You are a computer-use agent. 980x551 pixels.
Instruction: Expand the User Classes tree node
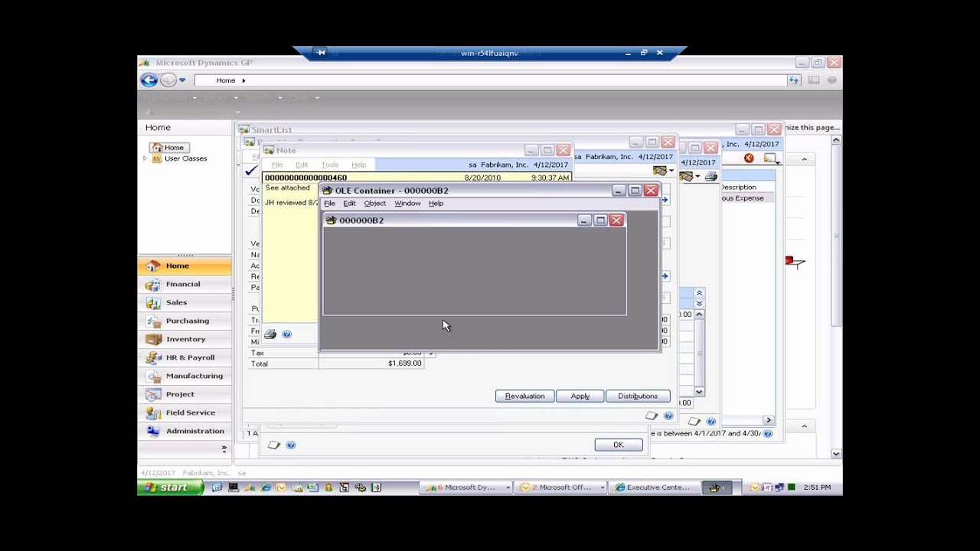145,158
